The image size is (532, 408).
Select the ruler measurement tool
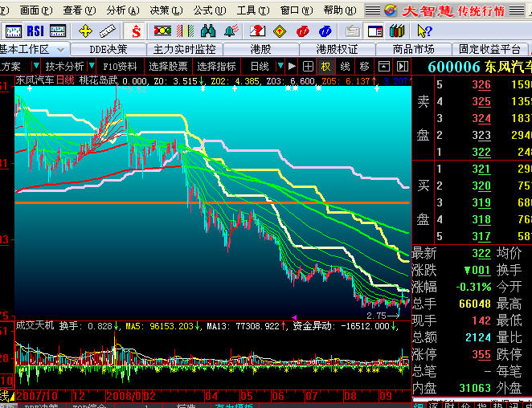(x=107, y=31)
